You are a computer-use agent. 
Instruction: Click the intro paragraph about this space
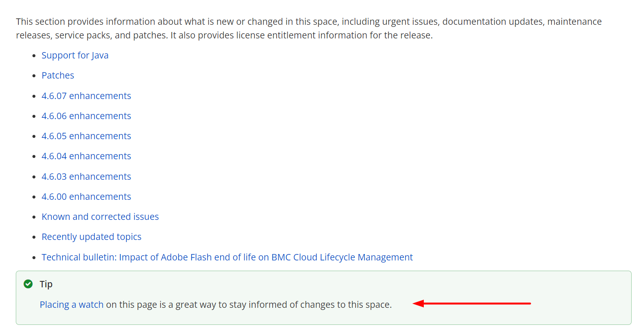[x=309, y=28]
